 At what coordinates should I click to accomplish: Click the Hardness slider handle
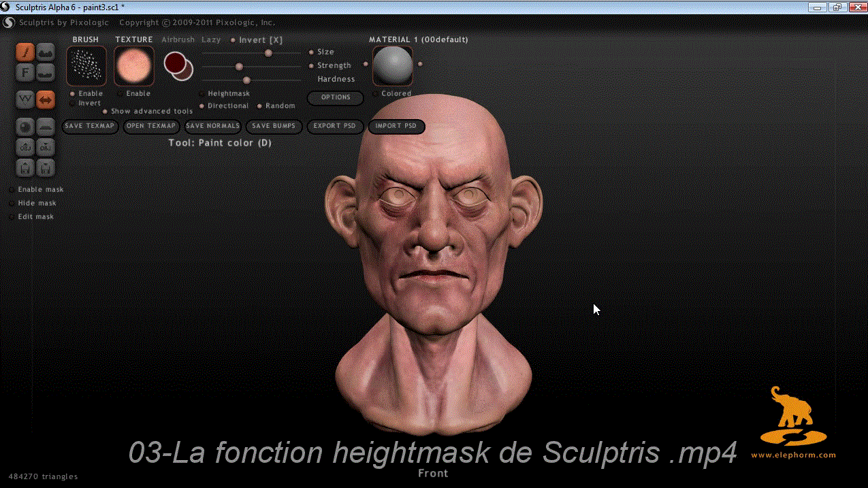[246, 80]
